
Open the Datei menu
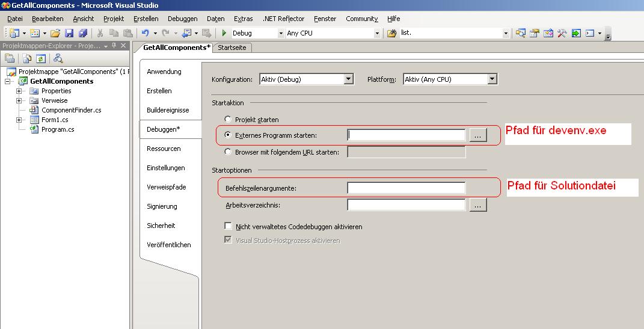point(15,19)
